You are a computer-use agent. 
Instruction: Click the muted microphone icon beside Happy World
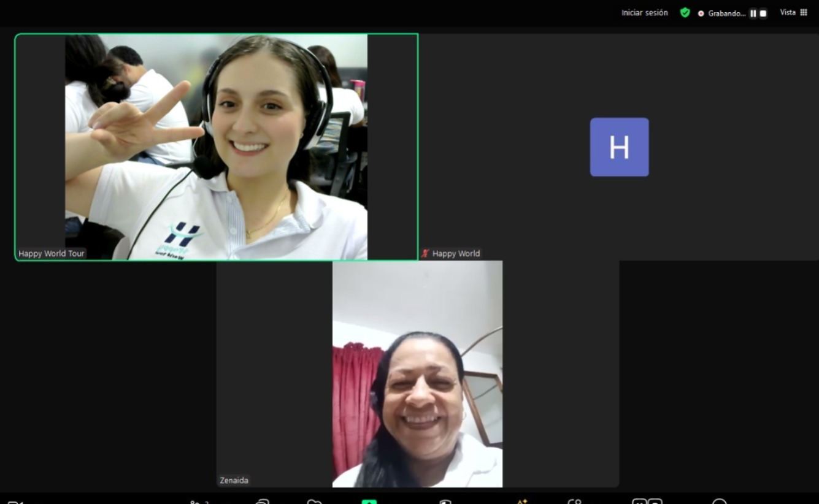pos(425,253)
